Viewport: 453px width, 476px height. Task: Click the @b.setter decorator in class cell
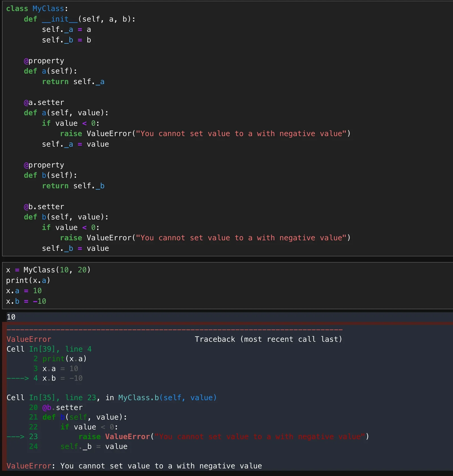pyautogui.click(x=44, y=206)
